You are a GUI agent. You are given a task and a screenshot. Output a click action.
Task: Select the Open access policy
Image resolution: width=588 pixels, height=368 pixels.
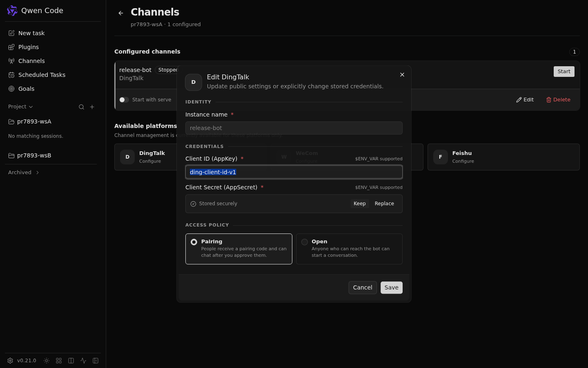coord(349,249)
